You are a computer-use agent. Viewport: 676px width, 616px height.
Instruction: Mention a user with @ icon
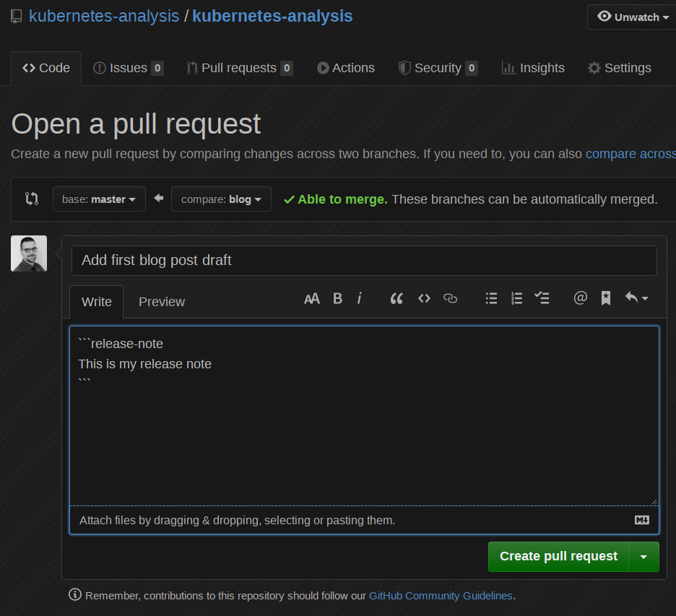tap(580, 298)
